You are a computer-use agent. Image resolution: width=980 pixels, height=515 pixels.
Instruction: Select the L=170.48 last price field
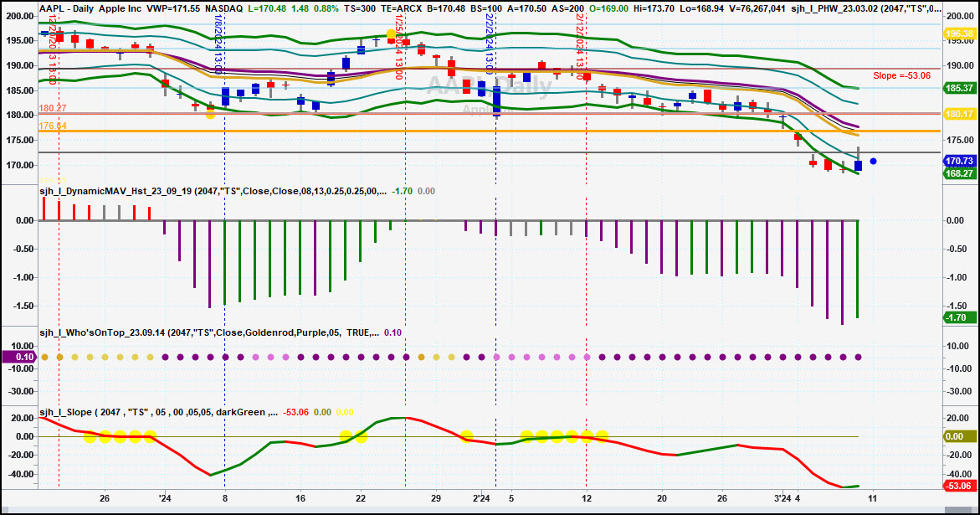point(267,8)
